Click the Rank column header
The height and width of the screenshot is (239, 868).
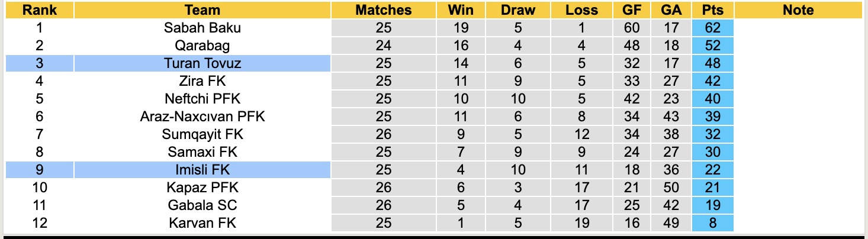point(40,10)
